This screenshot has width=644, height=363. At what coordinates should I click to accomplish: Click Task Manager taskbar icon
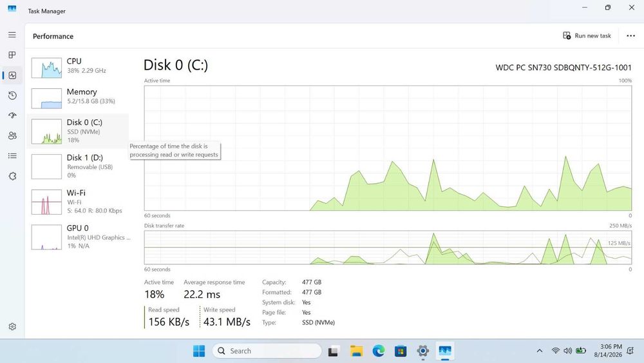click(445, 351)
